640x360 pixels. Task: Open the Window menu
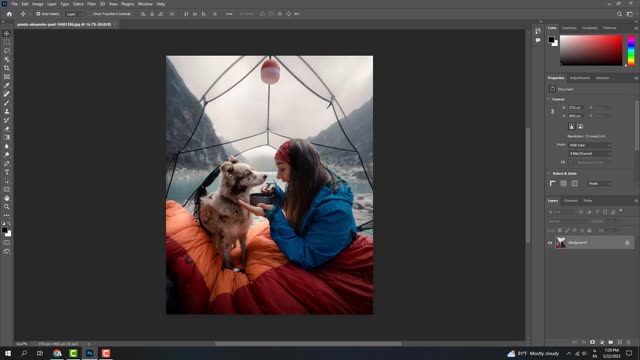click(x=145, y=4)
